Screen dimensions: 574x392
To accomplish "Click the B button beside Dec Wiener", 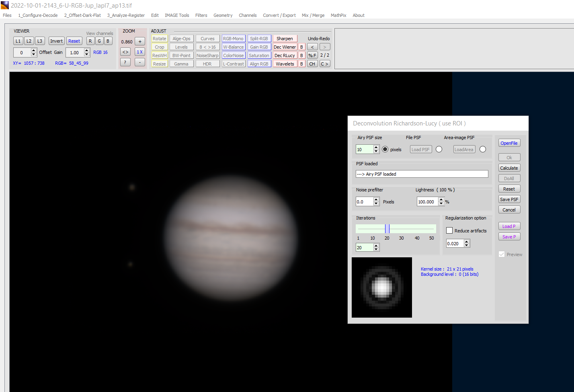I will [x=301, y=47].
